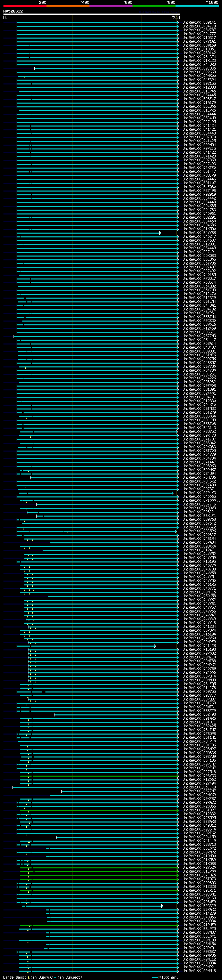Select hit label UniRef100_A5C4U9
Image resolution: width=222 pixels, height=980 pixels.
point(199,118)
